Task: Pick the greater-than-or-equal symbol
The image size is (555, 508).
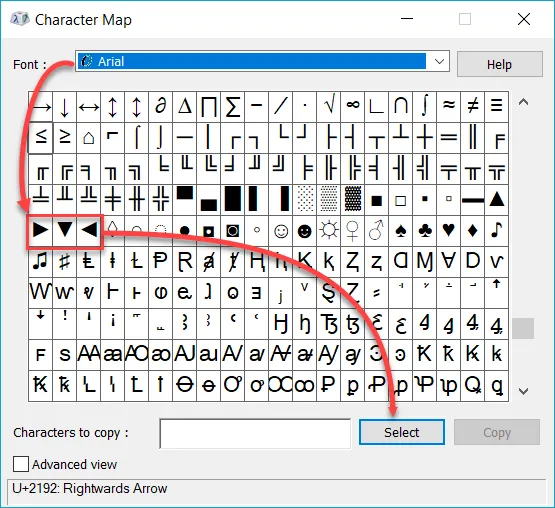Action: pyautogui.click(x=64, y=138)
